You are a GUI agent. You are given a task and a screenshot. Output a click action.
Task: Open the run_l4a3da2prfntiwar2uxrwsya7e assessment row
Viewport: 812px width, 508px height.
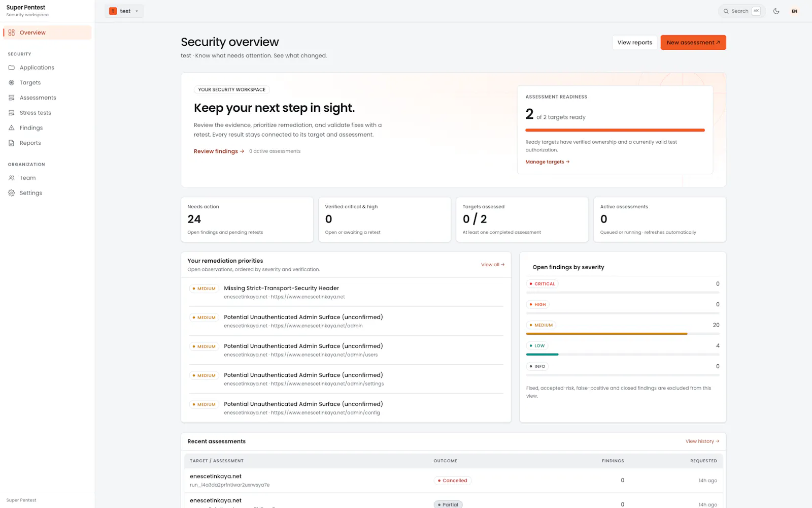pyautogui.click(x=453, y=481)
